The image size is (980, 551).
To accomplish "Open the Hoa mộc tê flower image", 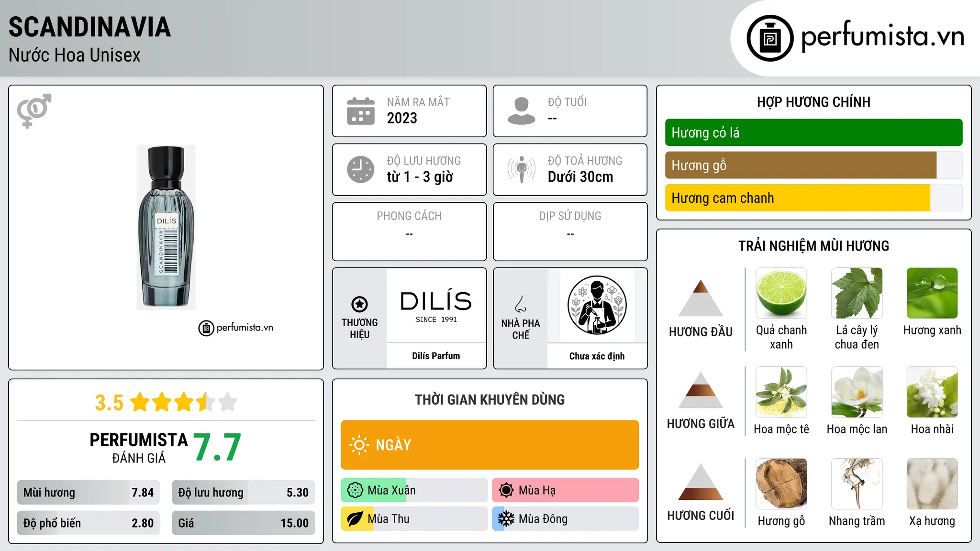I will tap(781, 392).
